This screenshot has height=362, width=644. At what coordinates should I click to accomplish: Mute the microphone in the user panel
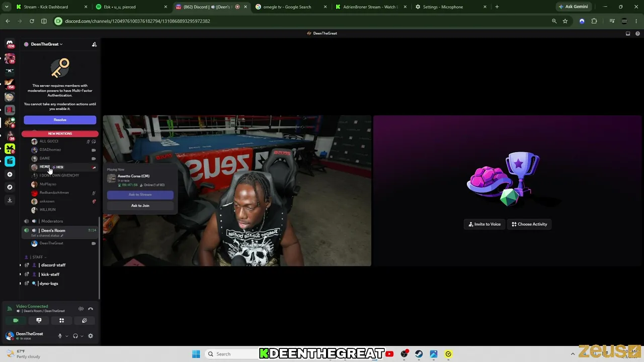tap(60, 336)
